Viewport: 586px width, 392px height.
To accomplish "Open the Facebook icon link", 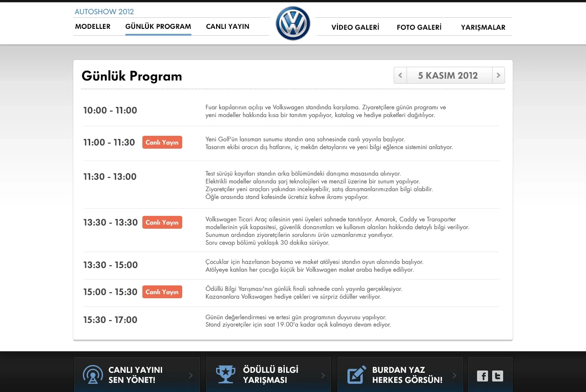I will tap(483, 376).
